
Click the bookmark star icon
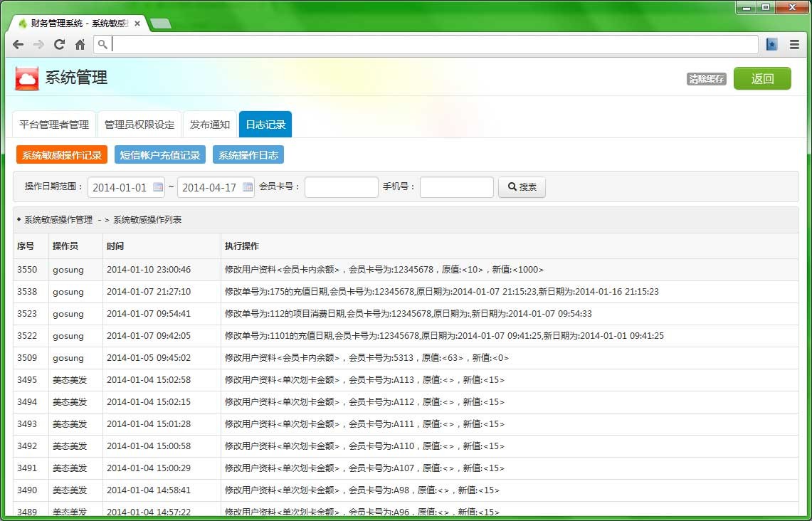(x=771, y=45)
